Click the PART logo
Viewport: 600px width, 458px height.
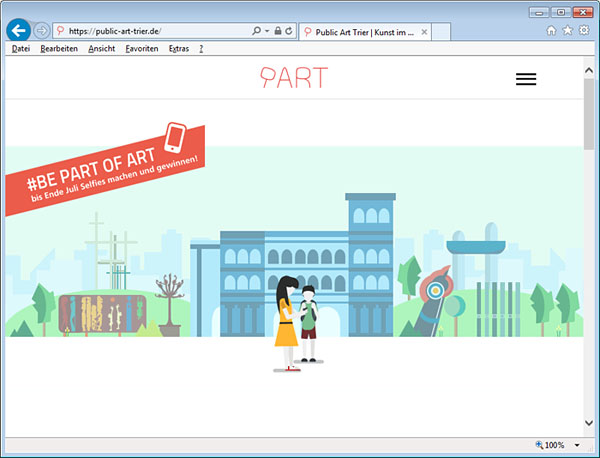tap(294, 77)
